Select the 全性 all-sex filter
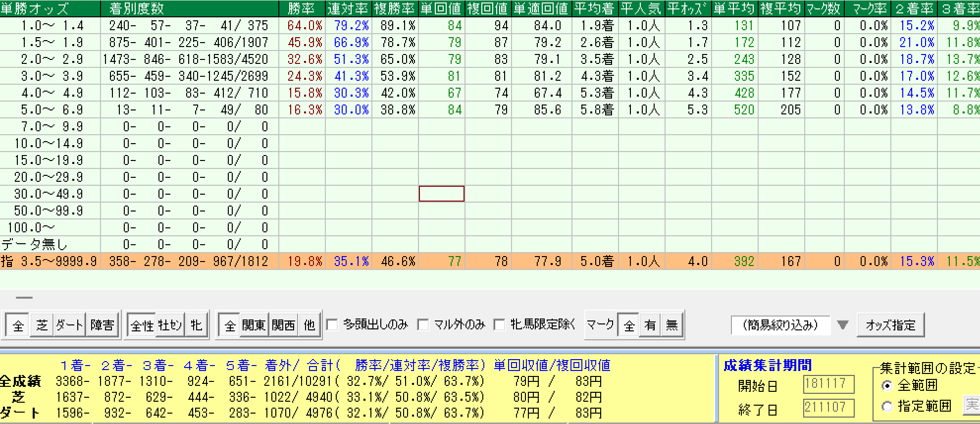This screenshot has width=980, height=424. [x=142, y=325]
